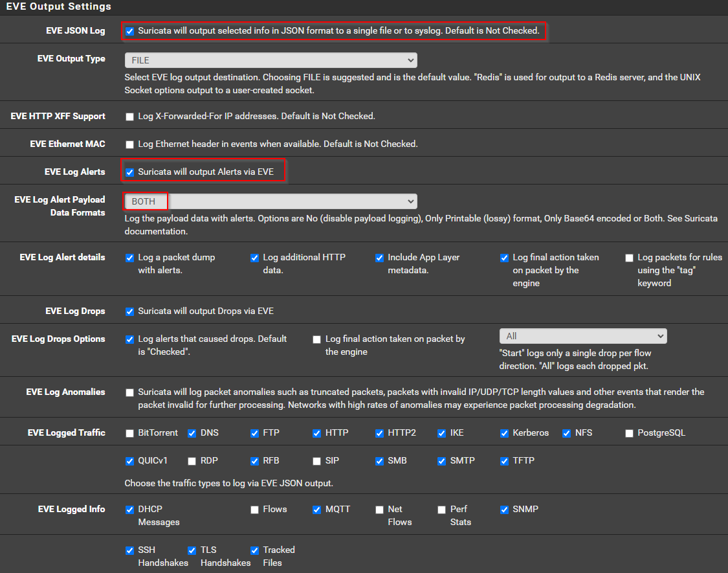The width and height of the screenshot is (728, 573).
Task: Enable Log X-Forwarded-For IP addresses
Action: coord(129,115)
